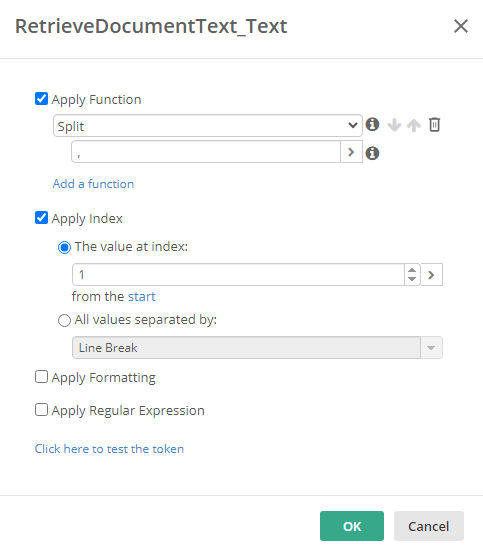483x549 pixels.
Task: Click the info icon beside Split dropdown
Action: (372, 125)
